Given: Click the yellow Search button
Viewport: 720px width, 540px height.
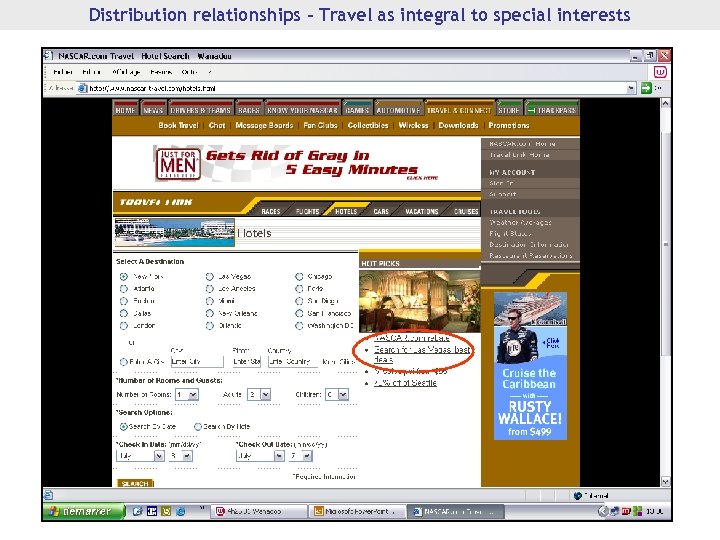Looking at the screenshot, I should click(x=135, y=483).
